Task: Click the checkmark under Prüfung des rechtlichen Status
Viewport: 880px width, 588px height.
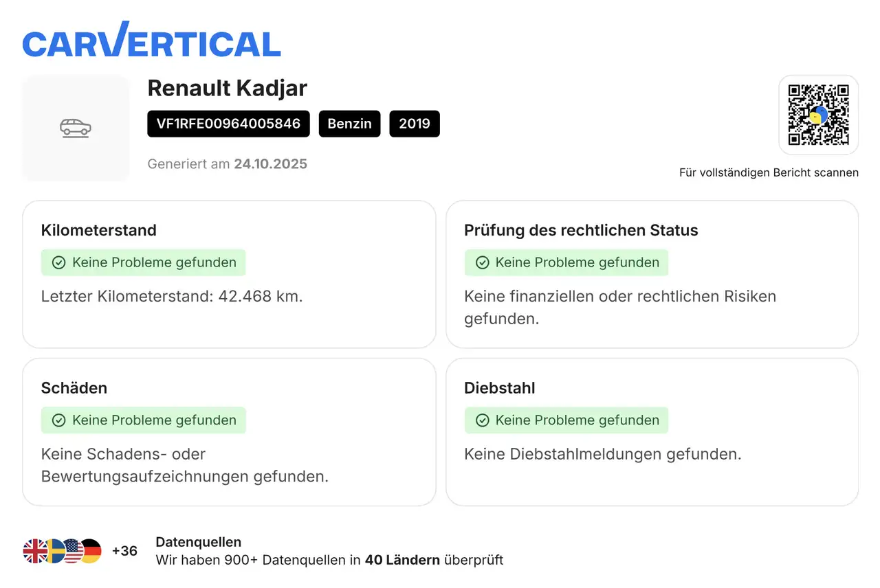Action: click(x=483, y=262)
